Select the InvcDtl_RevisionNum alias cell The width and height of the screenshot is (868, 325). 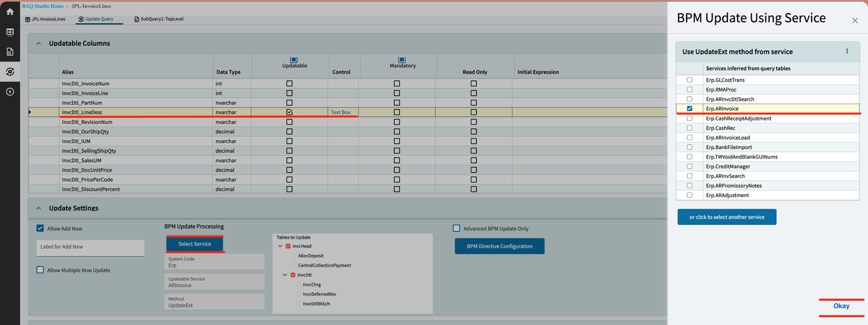(x=136, y=122)
